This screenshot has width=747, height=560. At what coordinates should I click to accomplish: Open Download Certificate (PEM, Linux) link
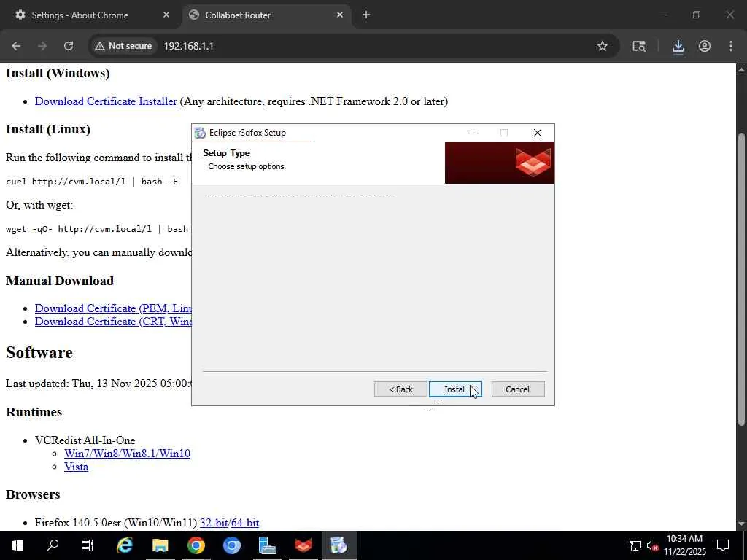point(113,308)
